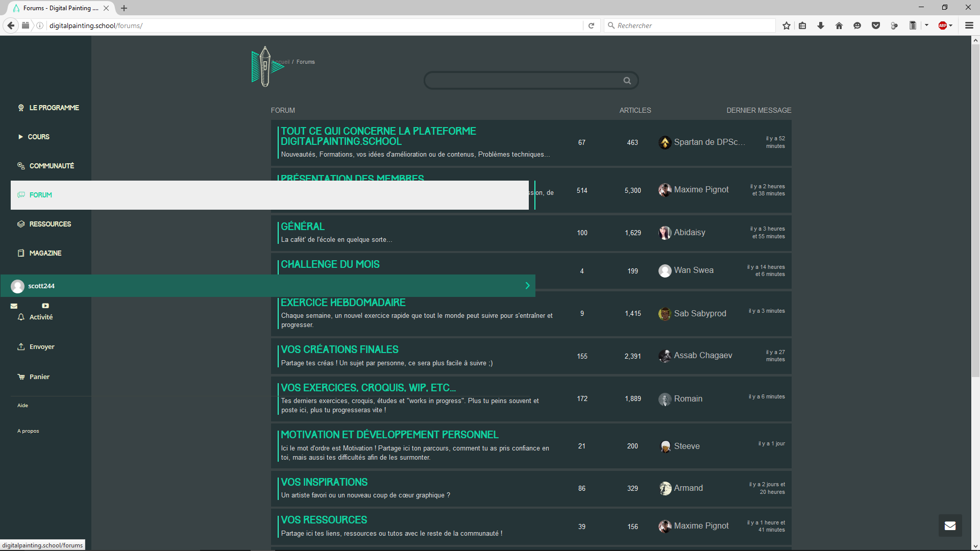
Task: Bookmark this page with the star icon
Action: (x=787, y=26)
